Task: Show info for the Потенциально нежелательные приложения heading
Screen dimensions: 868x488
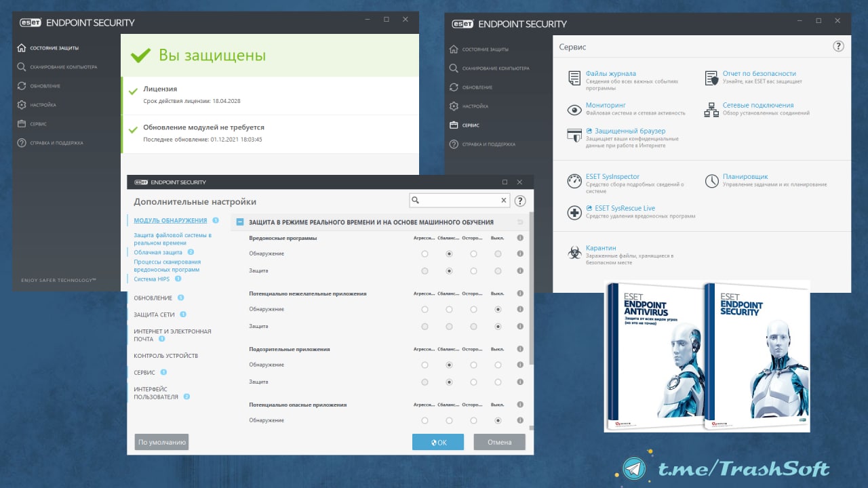Action: click(x=520, y=293)
